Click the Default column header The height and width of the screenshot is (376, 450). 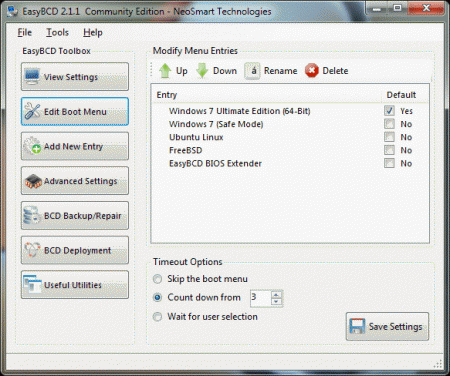(401, 95)
